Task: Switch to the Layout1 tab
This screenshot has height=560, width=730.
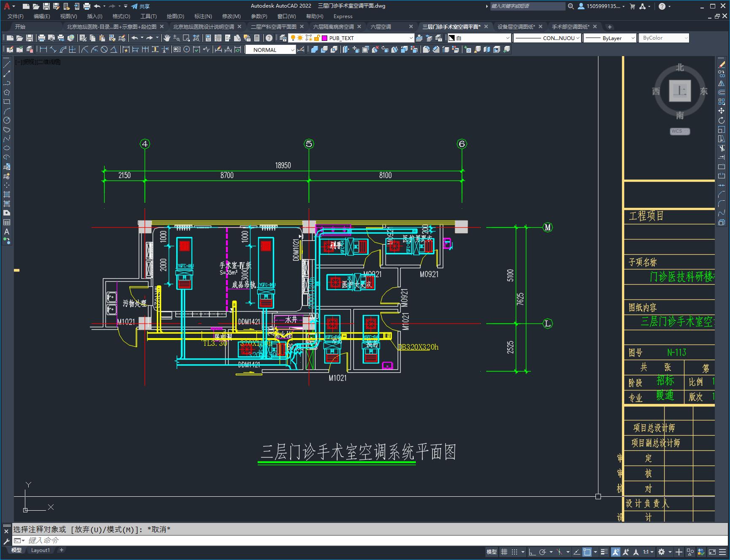Action: tap(40, 550)
